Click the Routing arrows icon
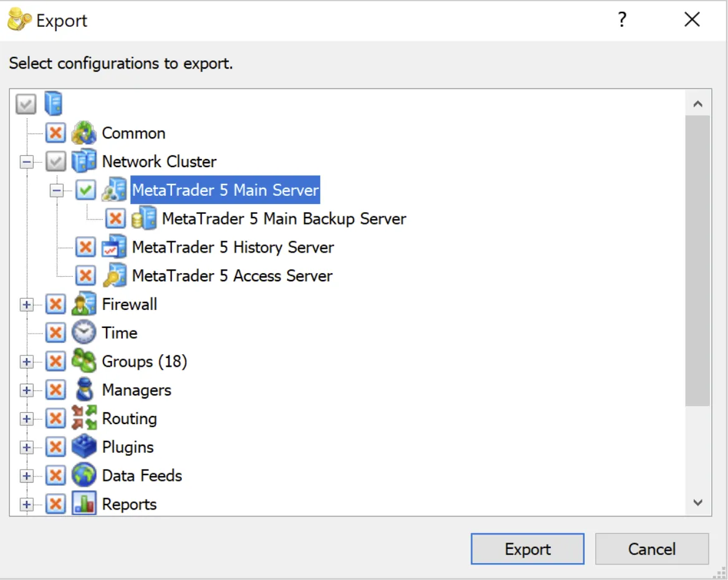728x580 pixels. 84,418
